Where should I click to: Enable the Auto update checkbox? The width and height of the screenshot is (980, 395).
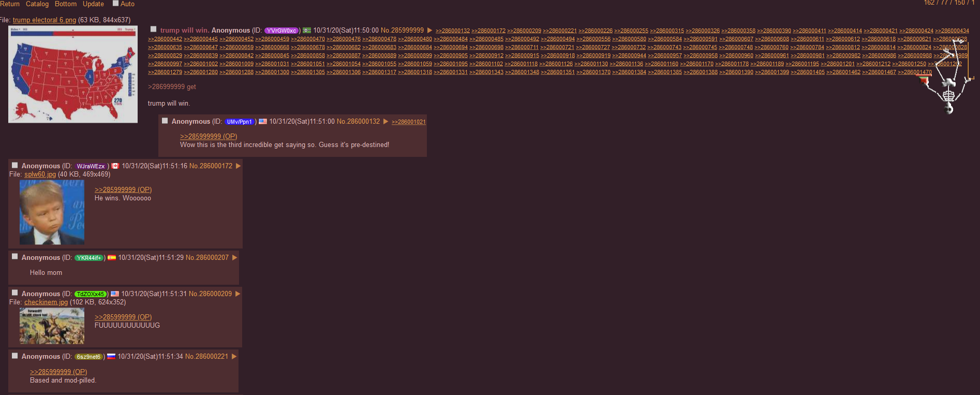pos(116,3)
